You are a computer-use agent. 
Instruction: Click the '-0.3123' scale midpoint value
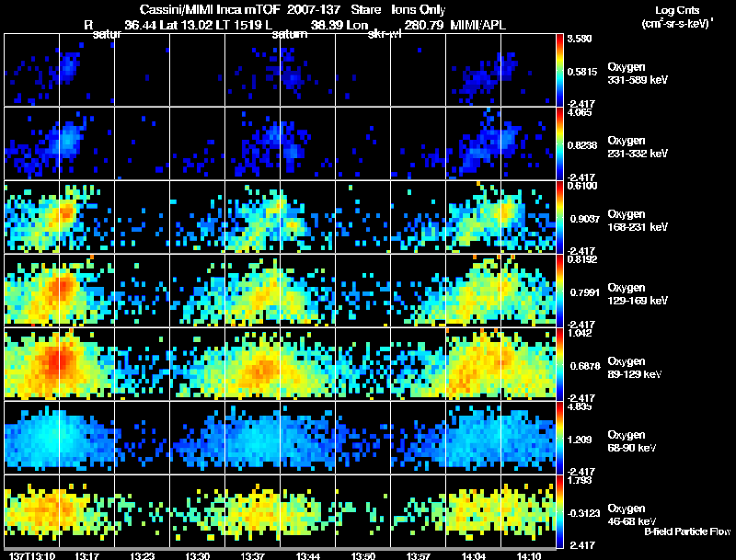[x=583, y=514]
